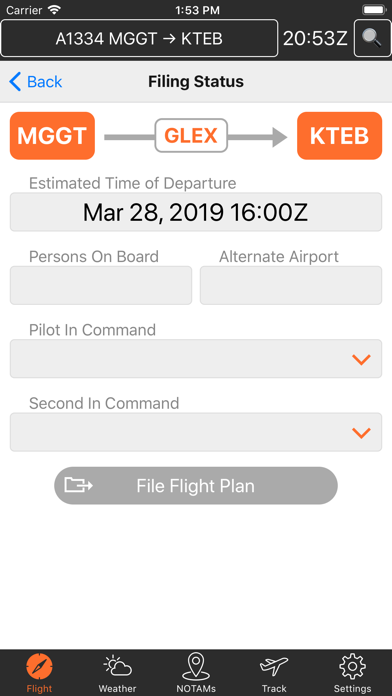Open the Track airplane icon

click(274, 667)
